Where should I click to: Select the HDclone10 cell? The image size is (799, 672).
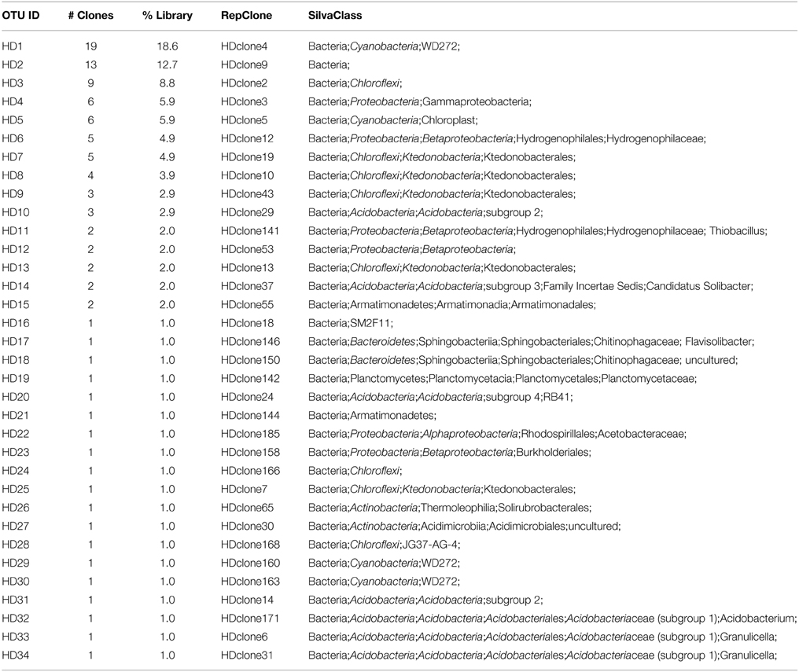tap(247, 175)
